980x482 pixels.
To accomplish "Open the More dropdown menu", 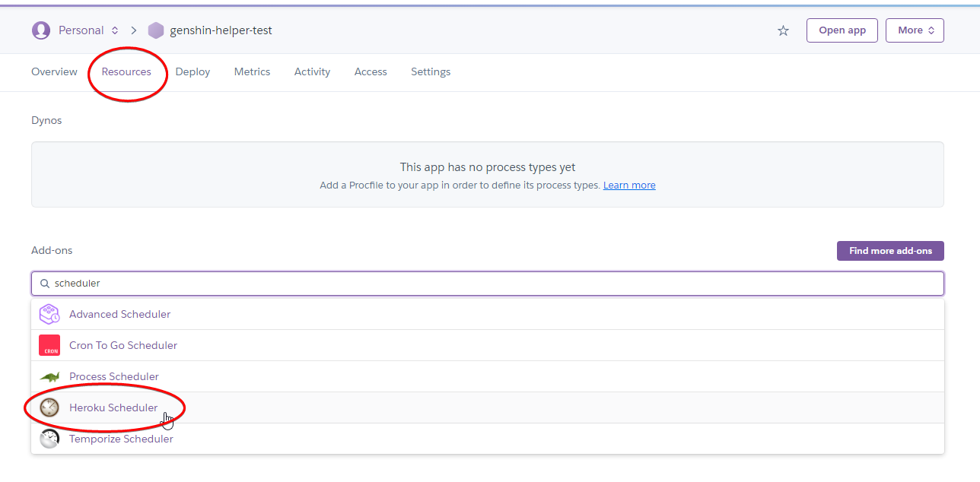I will [915, 30].
